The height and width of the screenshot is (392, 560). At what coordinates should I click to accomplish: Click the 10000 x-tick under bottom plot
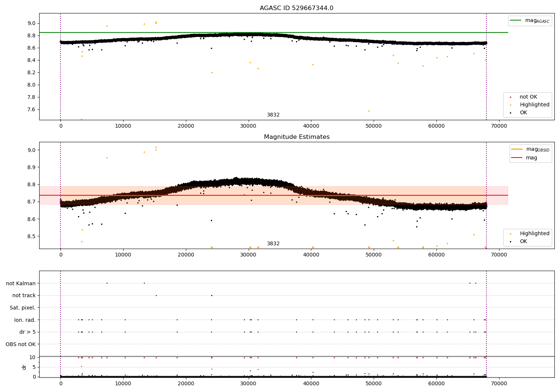coord(123,383)
